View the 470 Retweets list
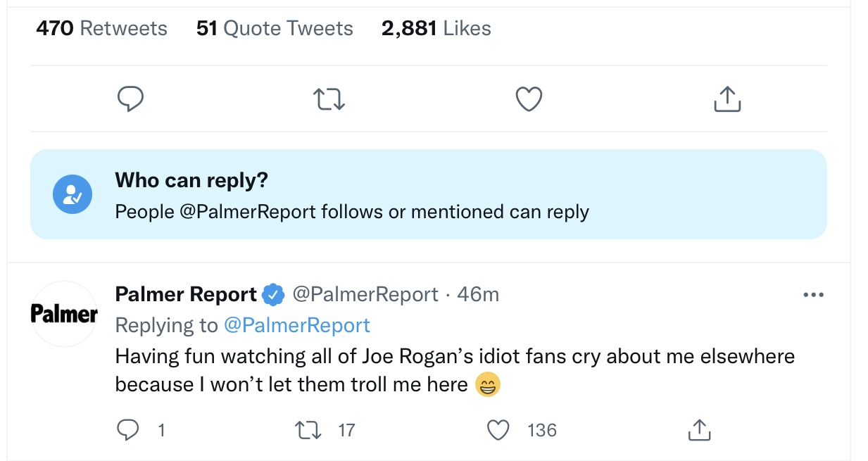 coord(101,28)
